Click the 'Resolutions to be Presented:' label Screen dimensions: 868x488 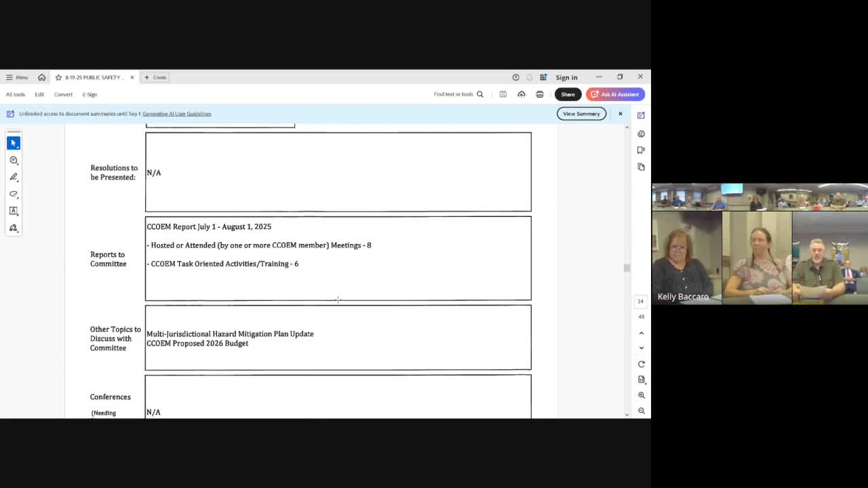tap(114, 173)
